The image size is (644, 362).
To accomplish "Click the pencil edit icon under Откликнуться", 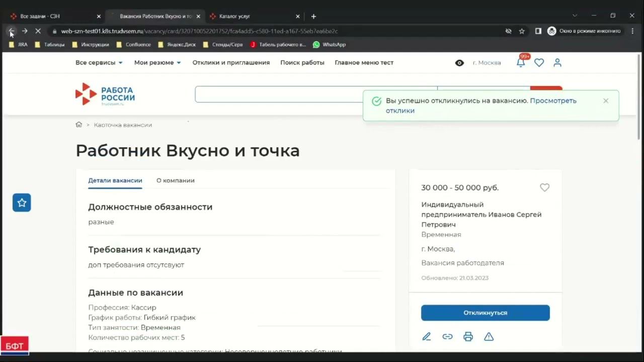I will coord(427,337).
